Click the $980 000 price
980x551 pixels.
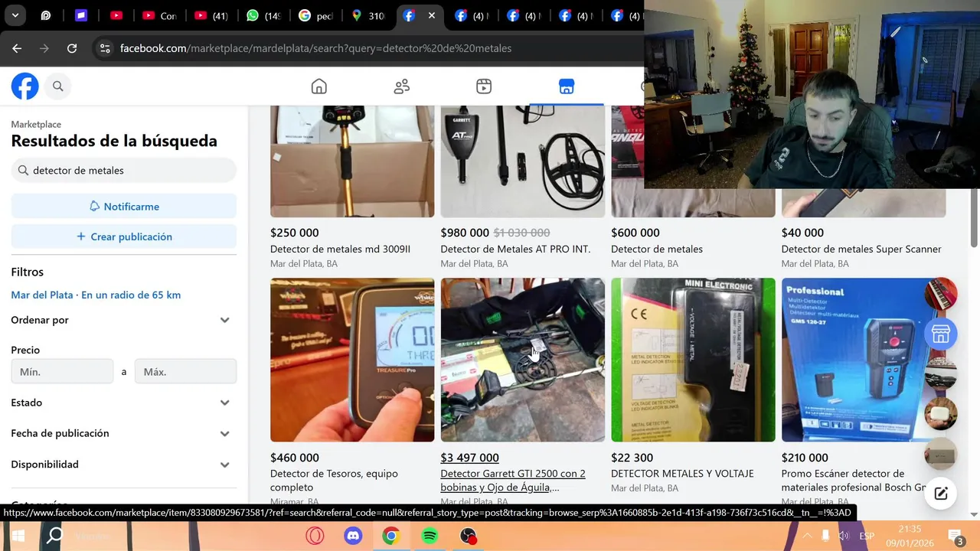coord(465,233)
